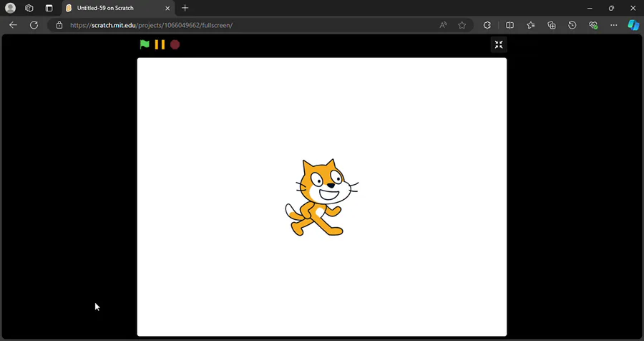Exit full screen mode in Scratch
Screen dimensions: 644x341
(499, 44)
